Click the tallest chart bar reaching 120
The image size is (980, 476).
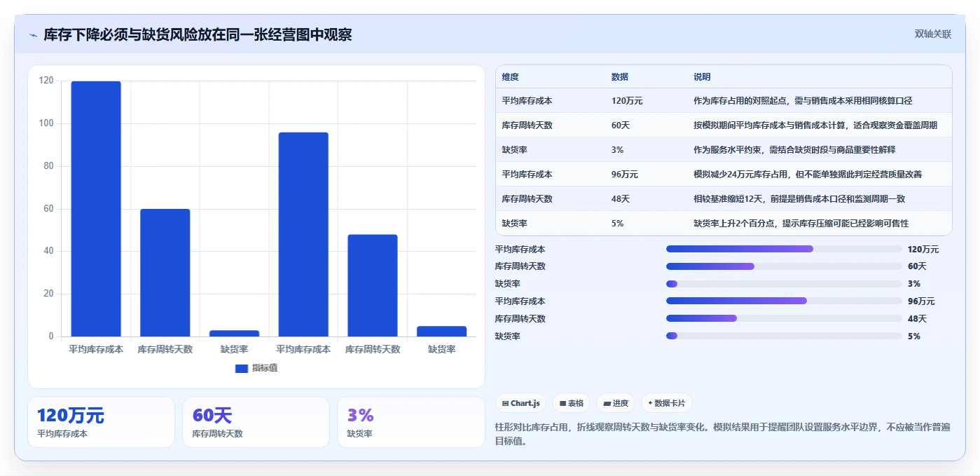tap(96, 209)
